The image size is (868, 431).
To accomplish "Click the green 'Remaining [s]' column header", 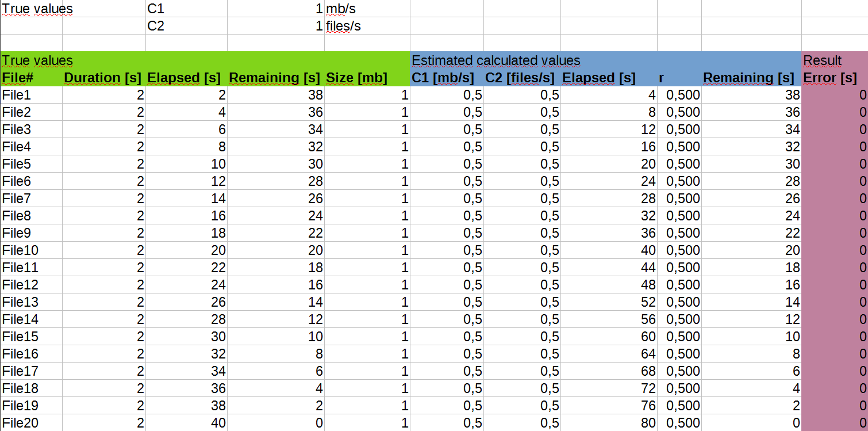I will pos(276,78).
